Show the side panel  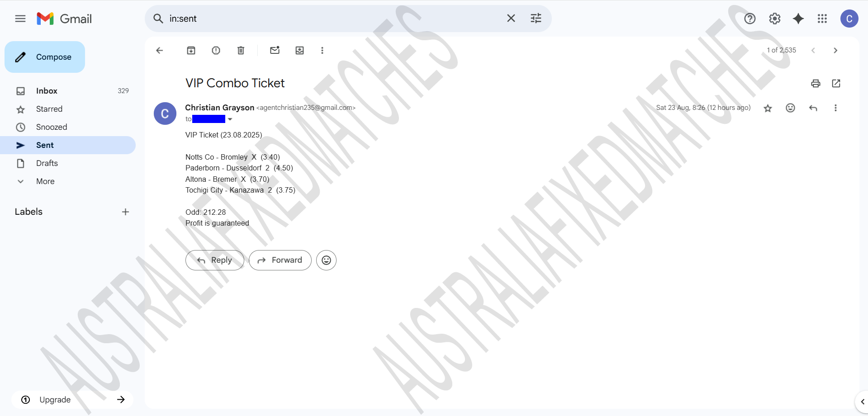(x=862, y=402)
